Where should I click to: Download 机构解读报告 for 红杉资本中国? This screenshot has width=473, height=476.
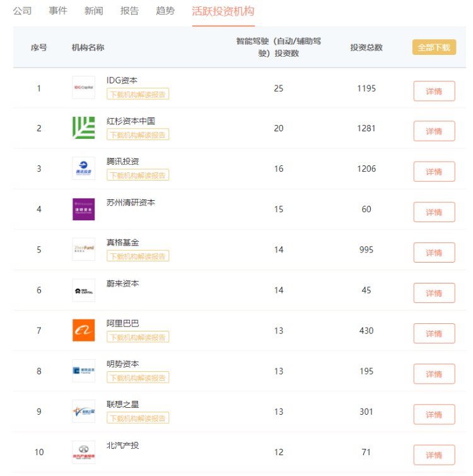click(137, 134)
